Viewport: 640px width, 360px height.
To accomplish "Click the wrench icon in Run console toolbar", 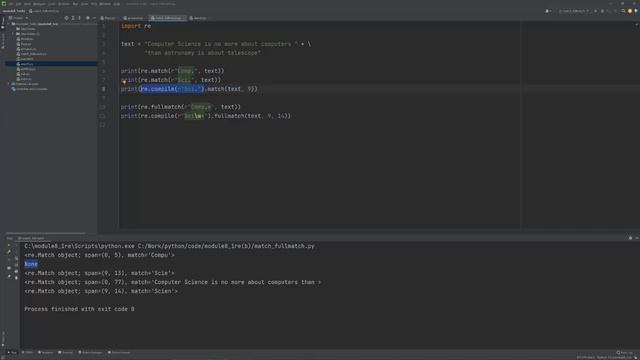I will click(x=9, y=252).
